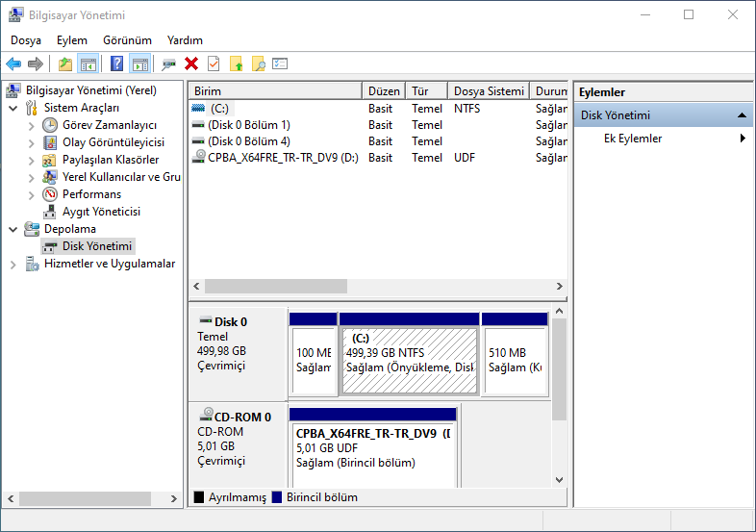756x532 pixels.
Task: Collapse the Sistem Araçları node
Action: [x=13, y=108]
